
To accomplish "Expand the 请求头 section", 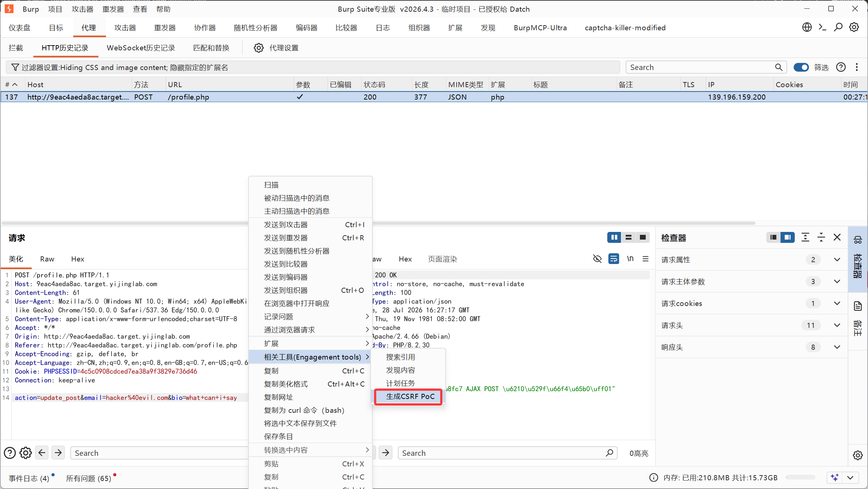I will click(x=837, y=325).
